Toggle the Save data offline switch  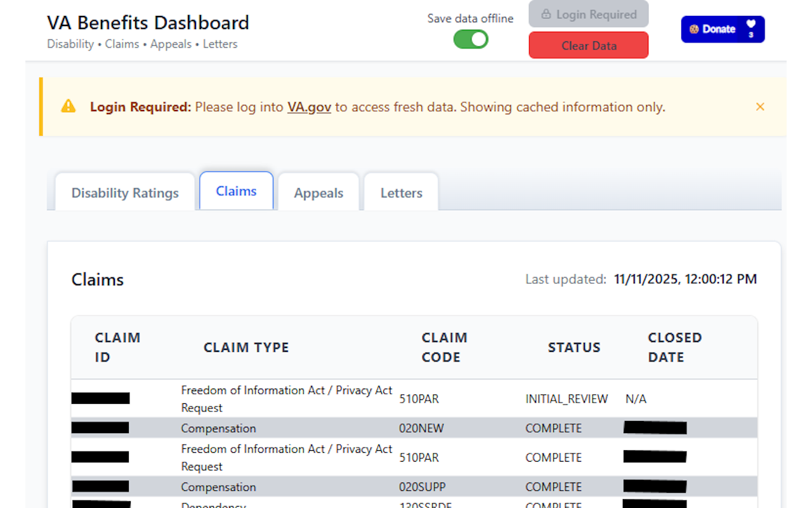471,39
